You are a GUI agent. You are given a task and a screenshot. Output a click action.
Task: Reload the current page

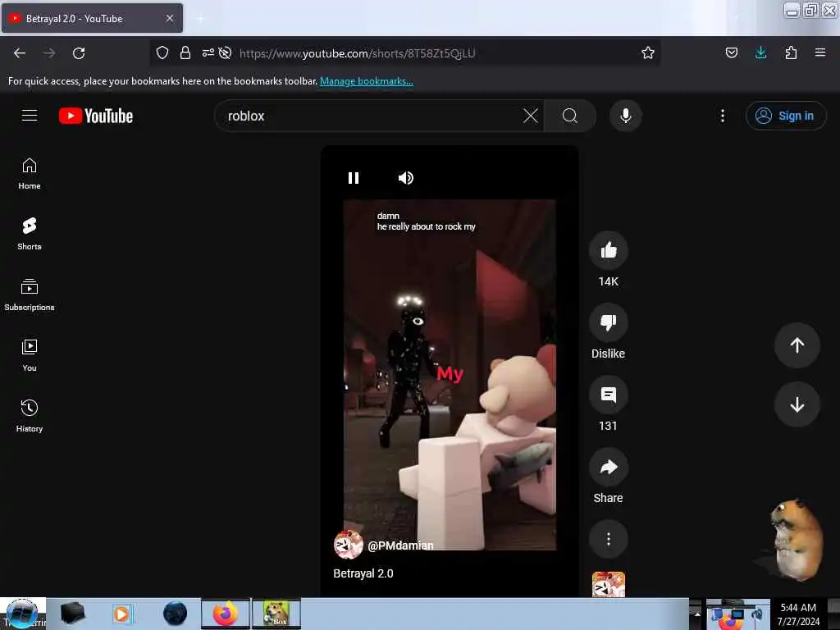[79, 53]
